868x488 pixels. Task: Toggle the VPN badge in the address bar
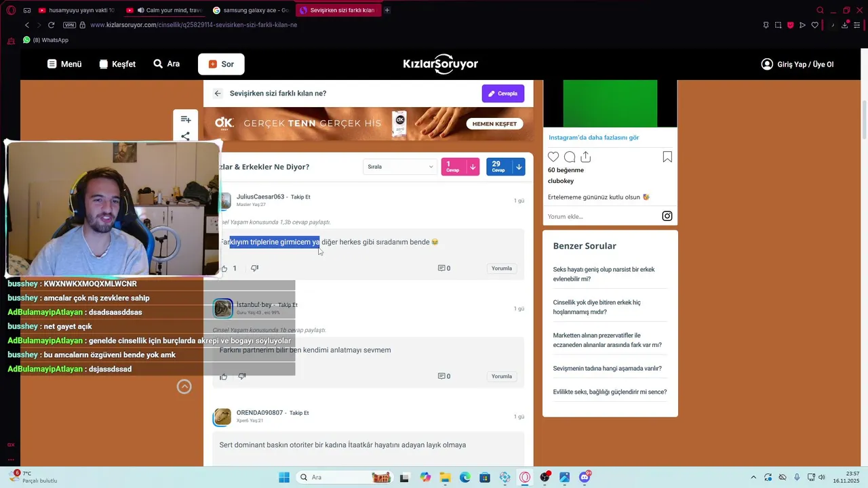(x=69, y=25)
